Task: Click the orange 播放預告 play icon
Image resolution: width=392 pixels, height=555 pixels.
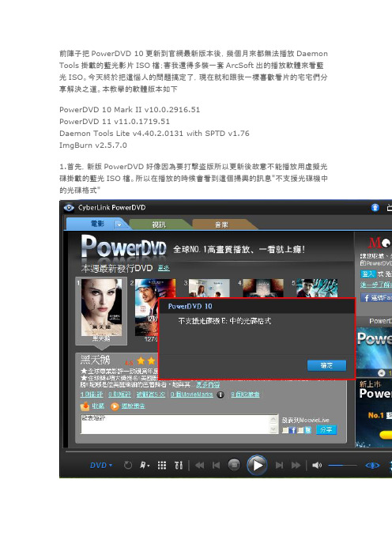Action: [x=115, y=406]
